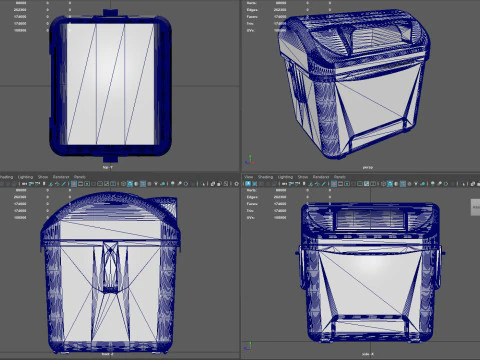This screenshot has height=360, width=480.
Task: Click the 'persp' camera label in perspective viewport
Action: click(368, 167)
